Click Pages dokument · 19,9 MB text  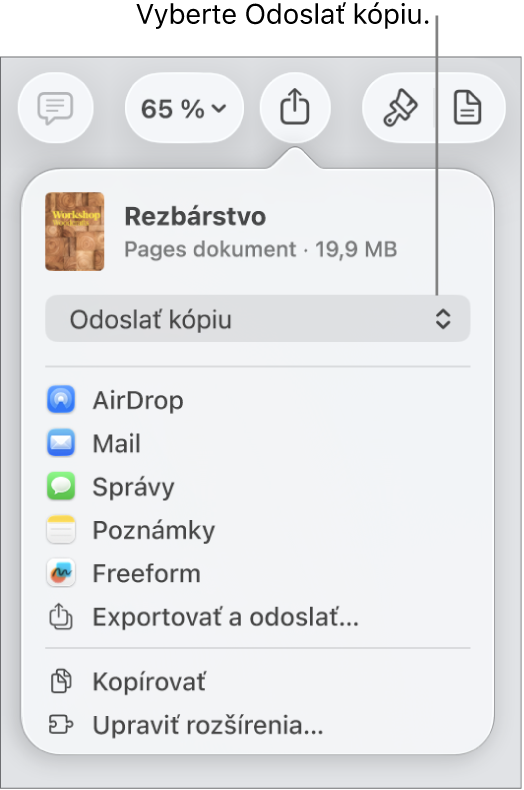[x=260, y=249]
